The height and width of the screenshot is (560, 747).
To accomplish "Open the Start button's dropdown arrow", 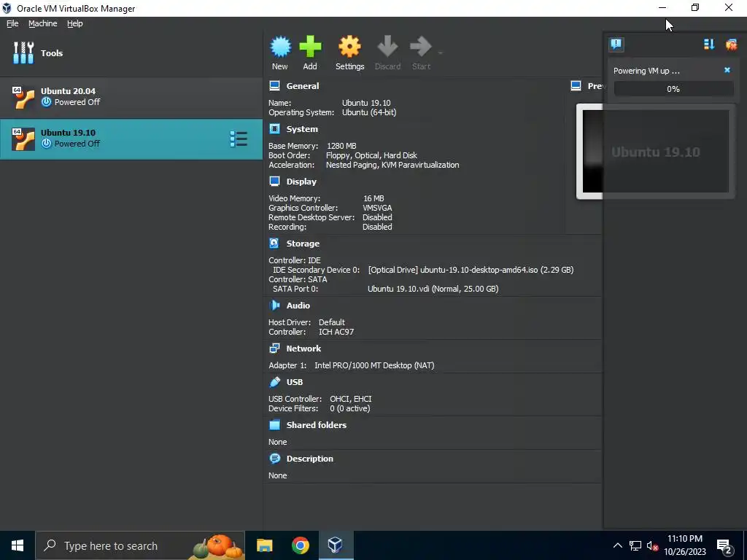I will pos(441,52).
